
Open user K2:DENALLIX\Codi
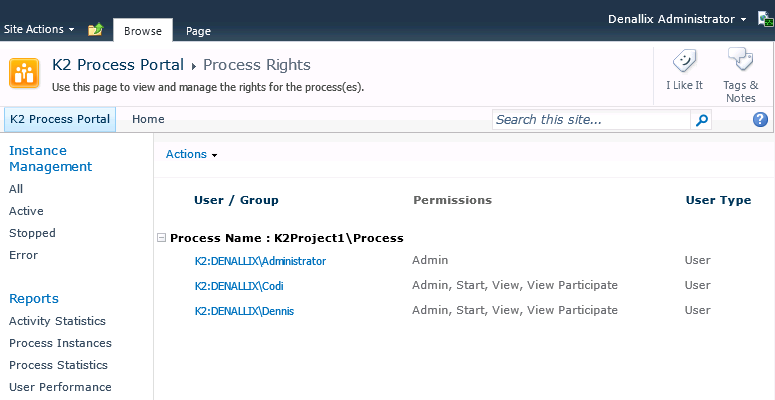[239, 286]
